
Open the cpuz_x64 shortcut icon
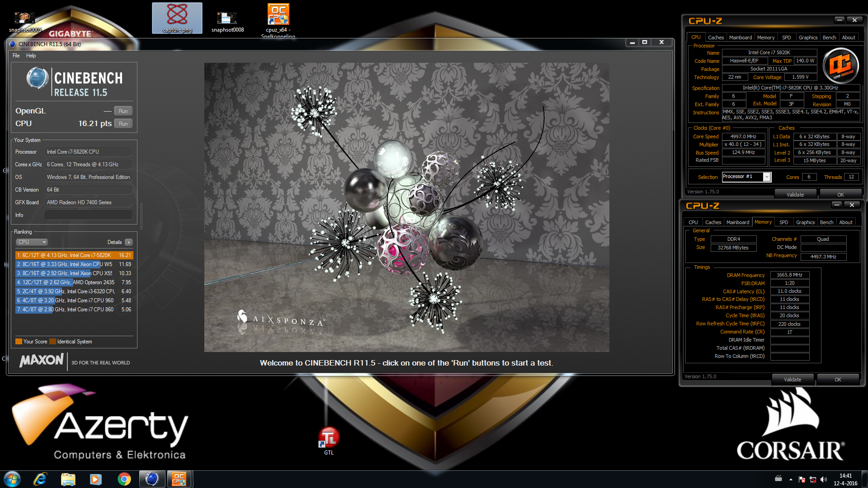[x=278, y=20]
